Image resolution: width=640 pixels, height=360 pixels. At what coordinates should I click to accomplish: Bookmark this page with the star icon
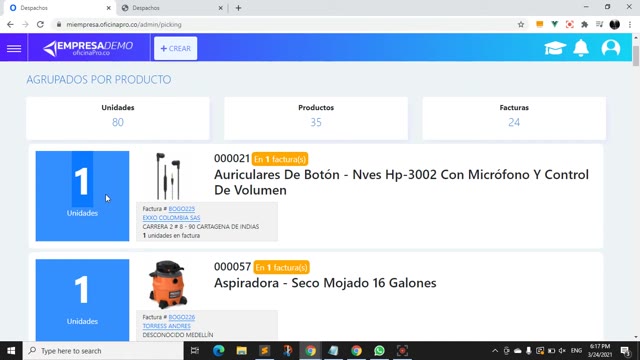click(x=521, y=24)
